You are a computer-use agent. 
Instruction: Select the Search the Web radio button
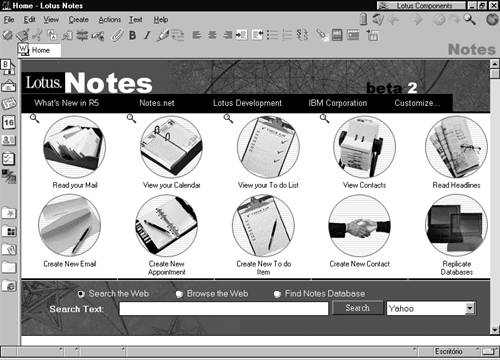tap(81, 294)
